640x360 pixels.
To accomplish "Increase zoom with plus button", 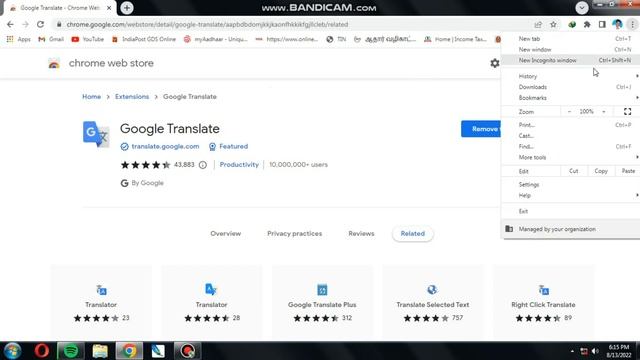I will pos(604,111).
